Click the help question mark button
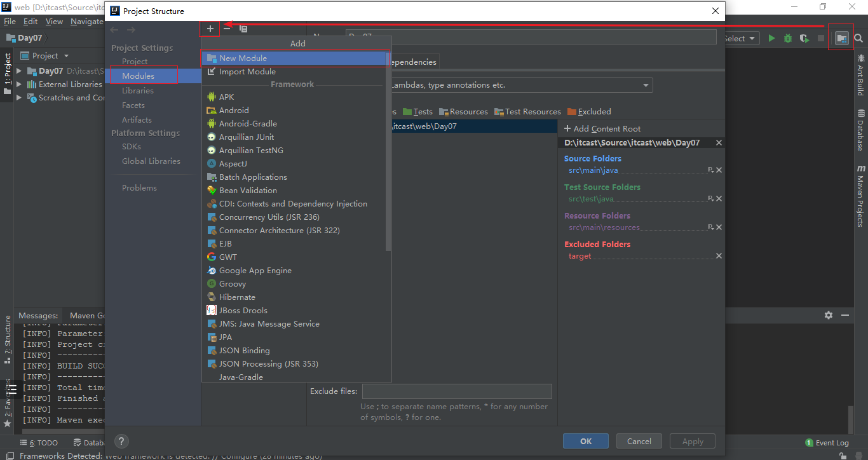The width and height of the screenshot is (868, 460). coord(122,441)
